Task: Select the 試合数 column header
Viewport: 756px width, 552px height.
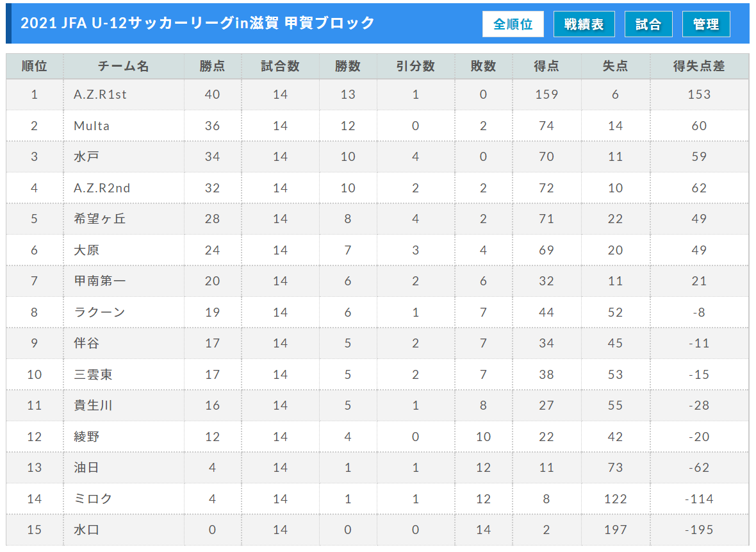Action: pyautogui.click(x=280, y=66)
